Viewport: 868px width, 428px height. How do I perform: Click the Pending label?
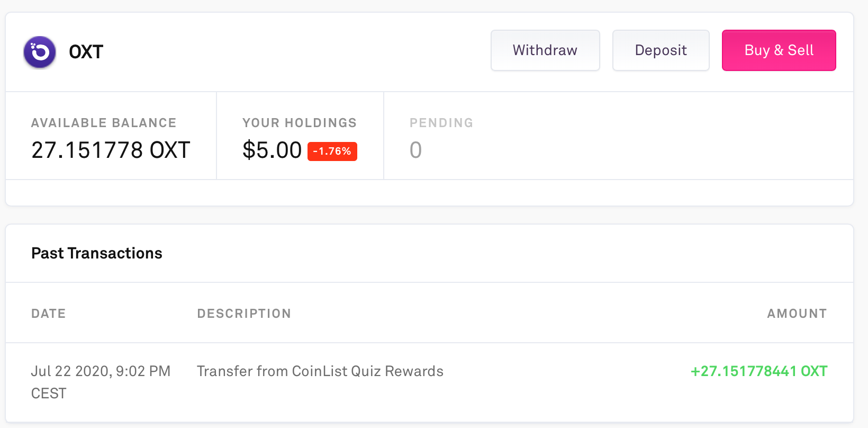(x=441, y=123)
